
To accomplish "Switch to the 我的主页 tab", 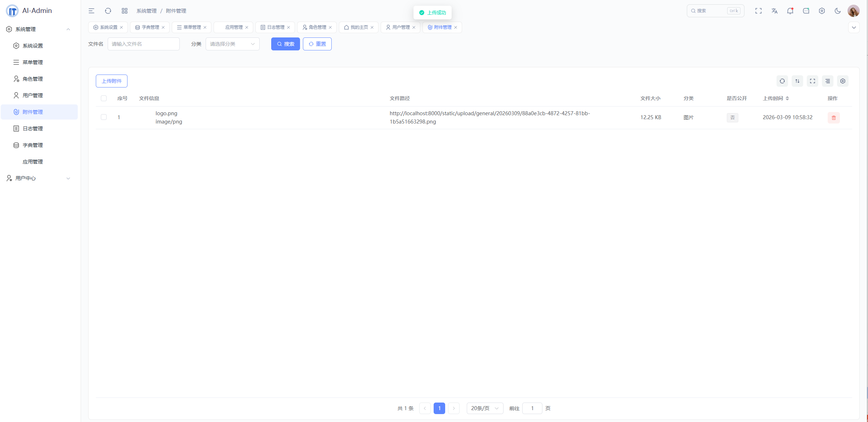I will click(x=359, y=27).
